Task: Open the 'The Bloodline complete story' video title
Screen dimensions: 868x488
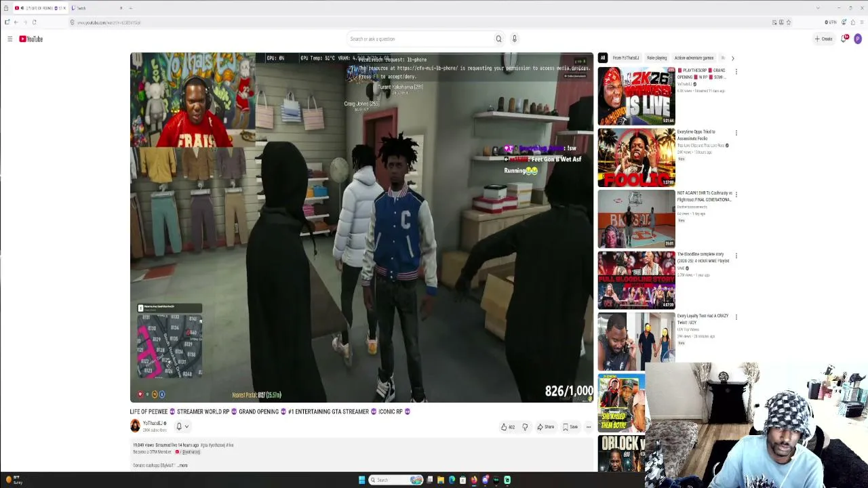Action: click(703, 258)
